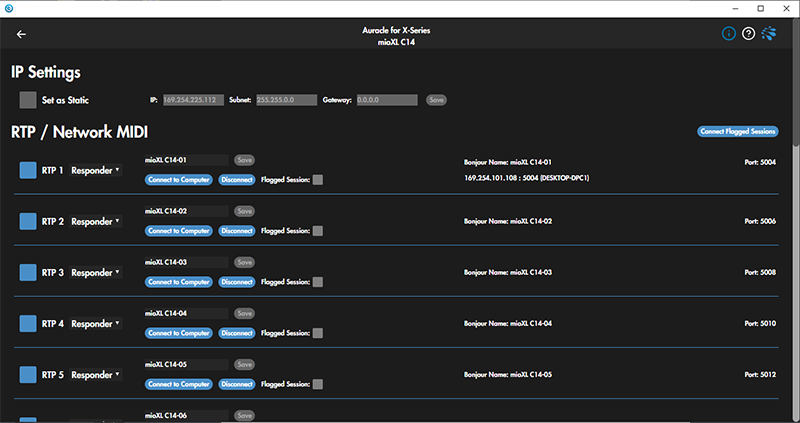Edit the mioXL C14-02 name field
The height and width of the screenshot is (423, 800).
186,211
